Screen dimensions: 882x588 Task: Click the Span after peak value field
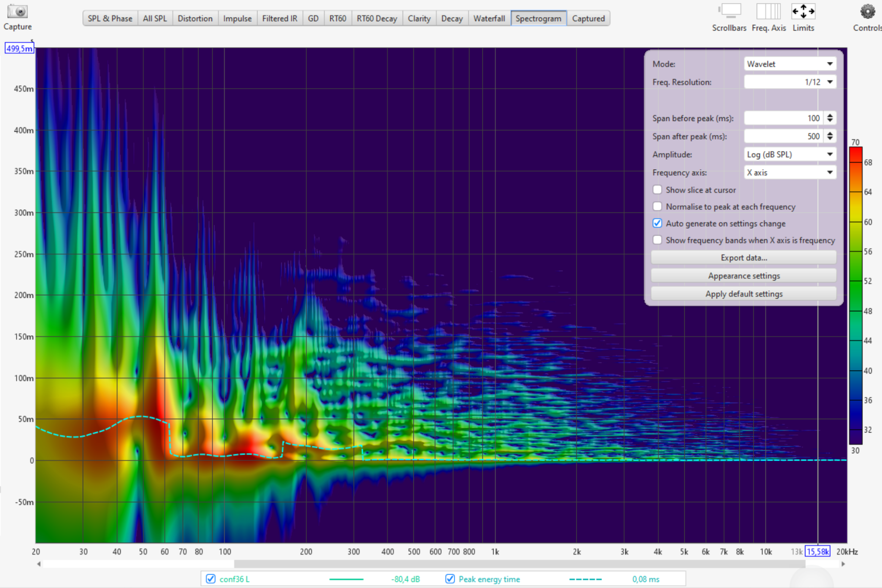point(784,136)
